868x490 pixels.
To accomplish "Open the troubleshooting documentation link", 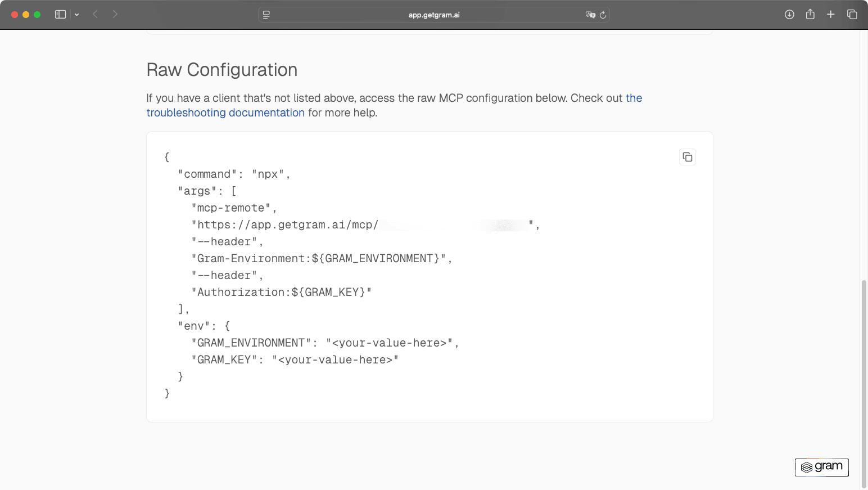I will coord(225,113).
